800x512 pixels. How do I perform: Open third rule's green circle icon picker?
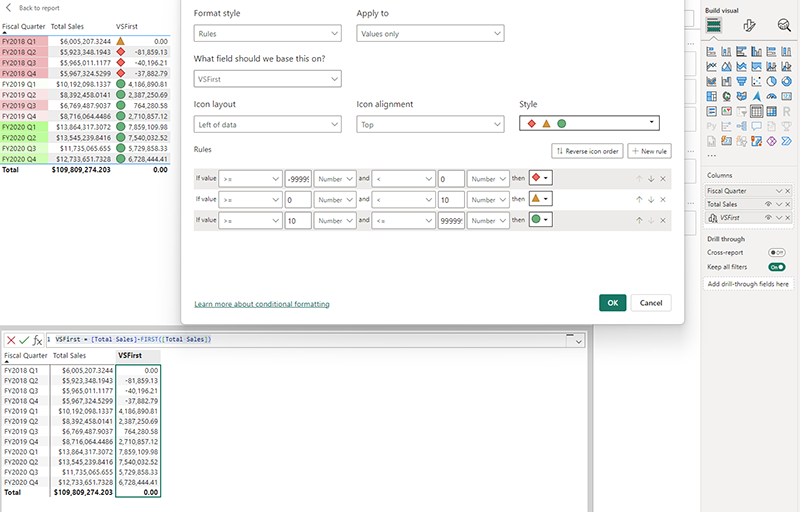point(541,220)
